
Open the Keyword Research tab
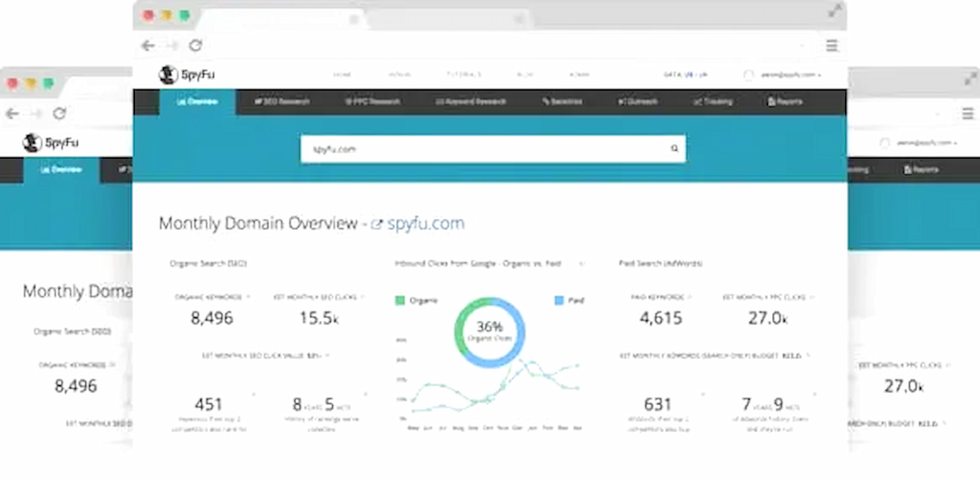click(471, 102)
